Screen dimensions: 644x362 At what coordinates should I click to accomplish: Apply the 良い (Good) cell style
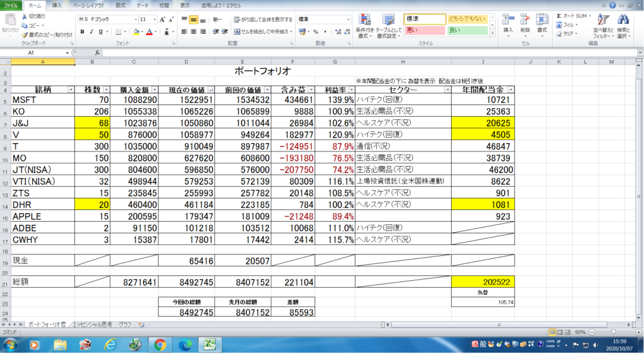click(467, 30)
